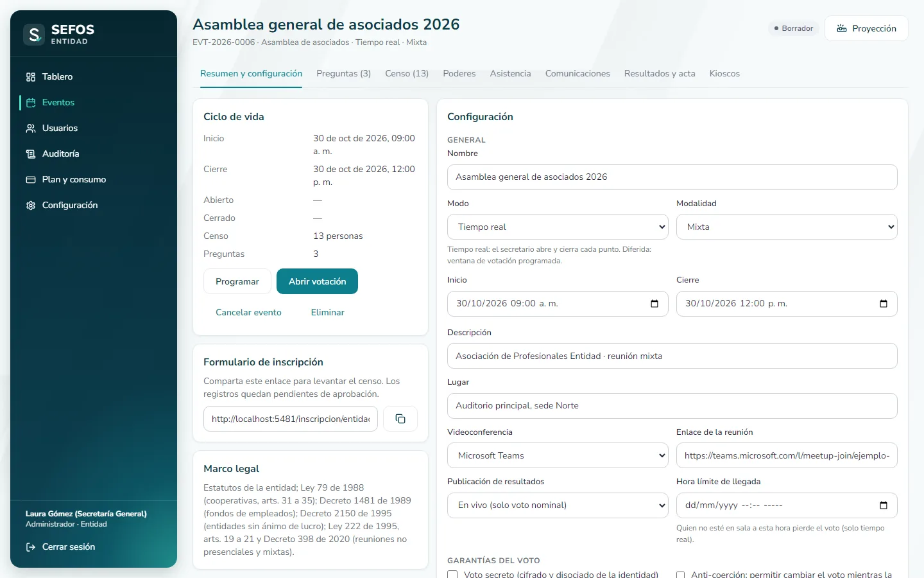Viewport: 924px width, 578px height.
Task: Click the Auditoría icon in sidebar
Action: click(x=31, y=154)
